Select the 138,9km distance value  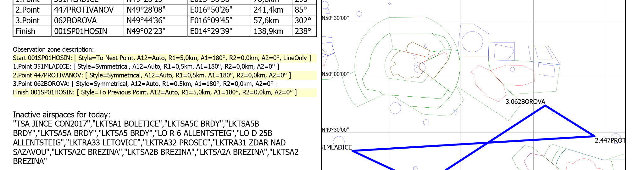[268, 31]
